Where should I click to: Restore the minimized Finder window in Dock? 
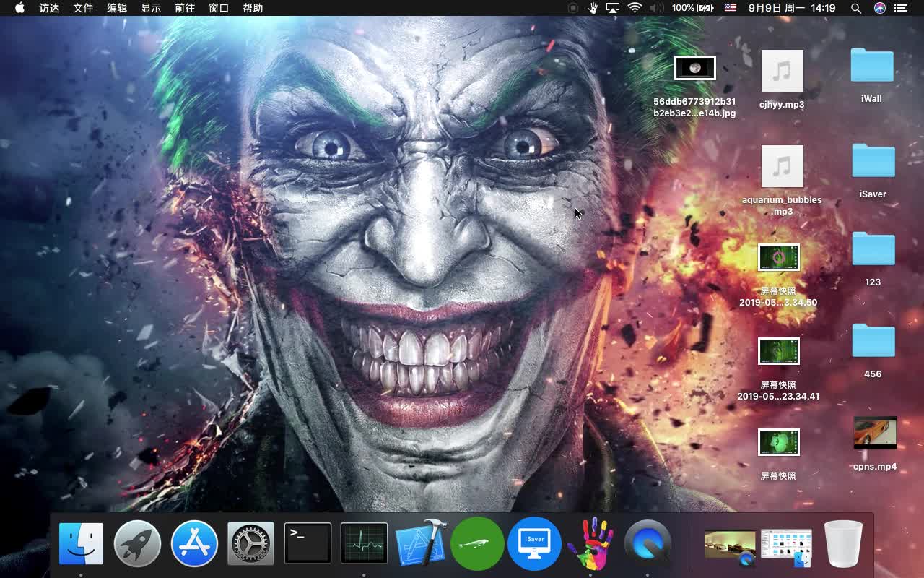[786, 548]
